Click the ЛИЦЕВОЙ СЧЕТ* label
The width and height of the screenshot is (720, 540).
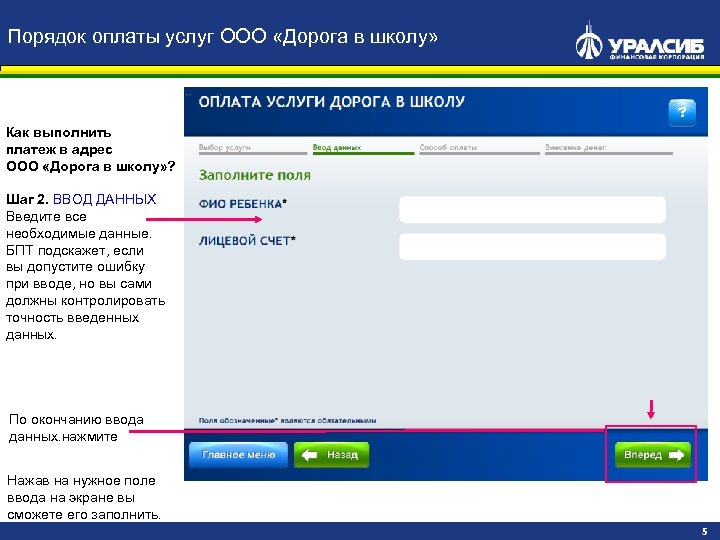(247, 241)
